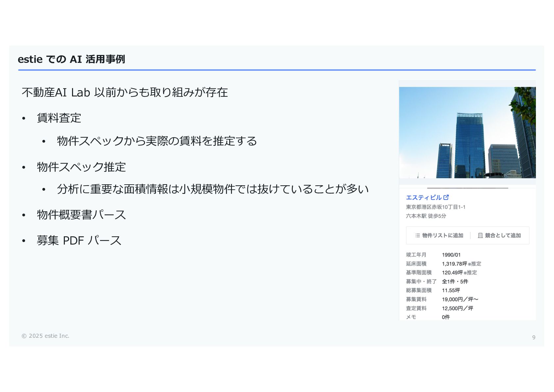Select the bullet 募集 PDF パース
554x392 pixels.
point(79,240)
